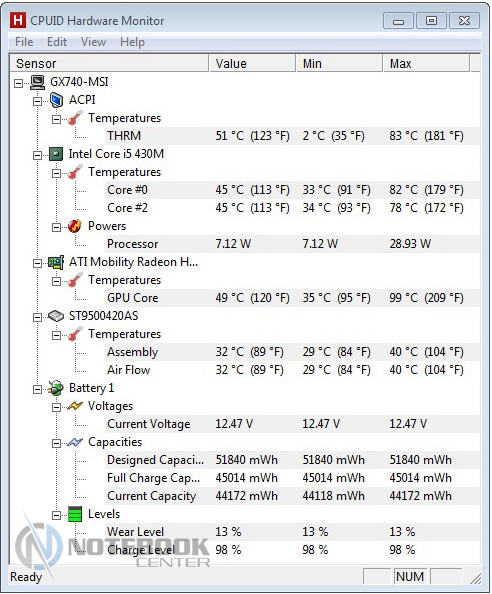Click the Intel Core i5 430M chip icon

pyautogui.click(x=56, y=154)
